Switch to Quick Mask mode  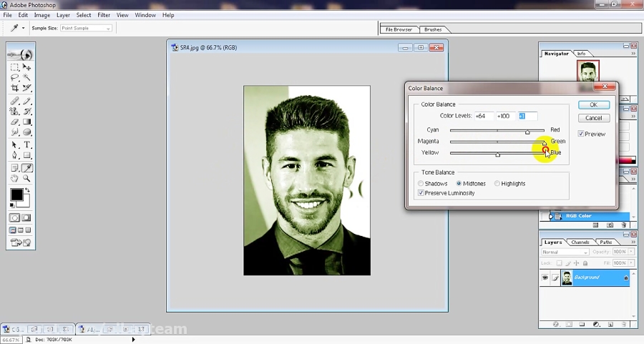pyautogui.click(x=26, y=218)
